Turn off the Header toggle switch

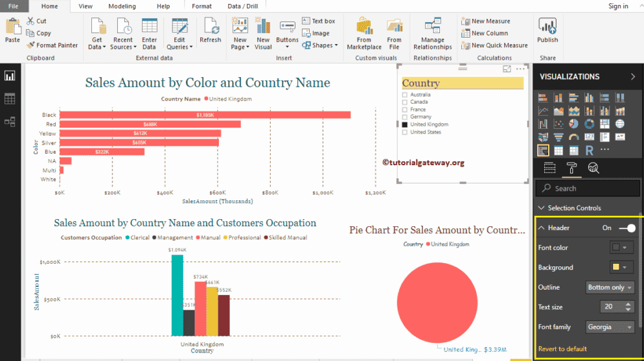[627, 228]
